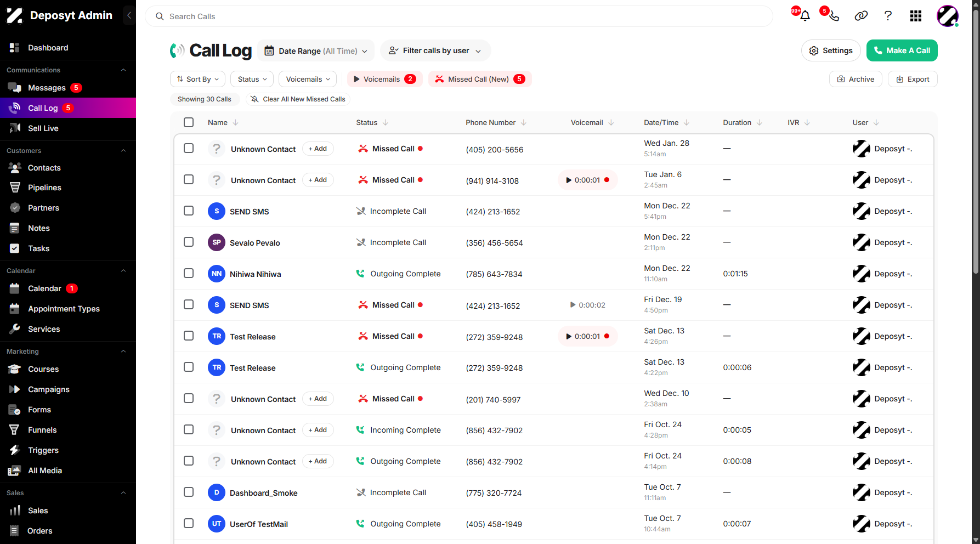Check the Dashboard_Smoke call row
The width and height of the screenshot is (980, 544).
click(189, 492)
